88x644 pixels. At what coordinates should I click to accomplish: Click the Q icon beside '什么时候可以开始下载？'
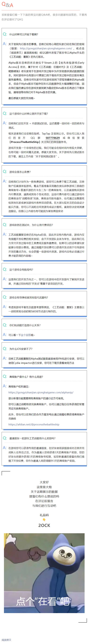tap(5, 34)
